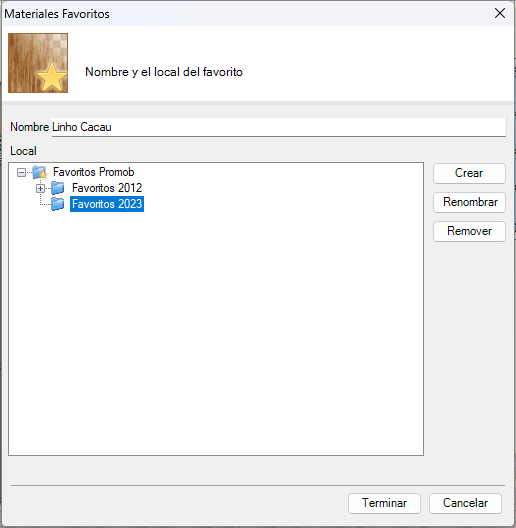516x528 pixels.
Task: Click the Renombrar button
Action: pyautogui.click(x=469, y=202)
